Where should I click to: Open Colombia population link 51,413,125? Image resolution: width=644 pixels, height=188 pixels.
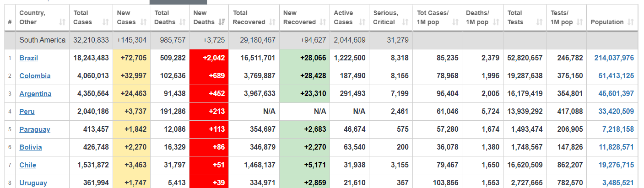coord(616,76)
